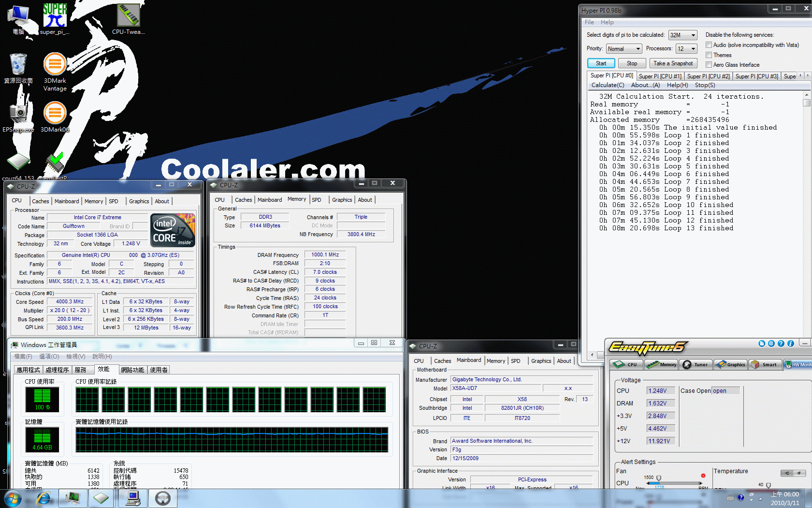The width and height of the screenshot is (812, 508).
Task: Select Super PI [CPU #3] tab
Action: coord(756,76)
